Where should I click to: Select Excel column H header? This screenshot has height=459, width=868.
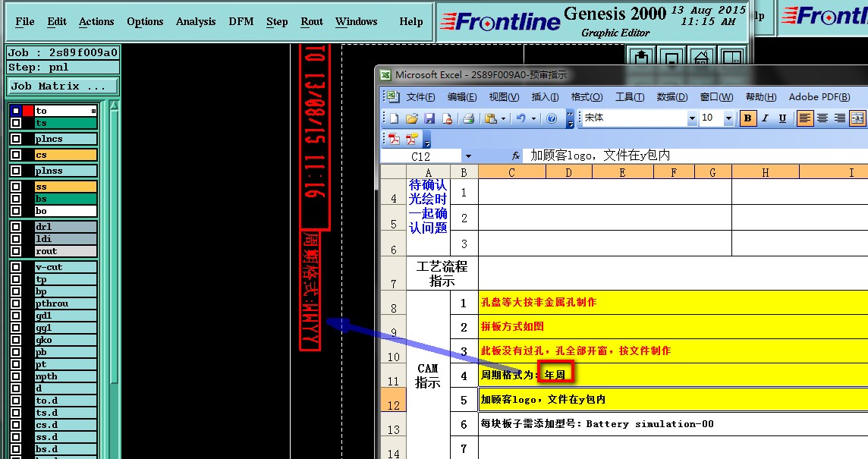coord(765,173)
